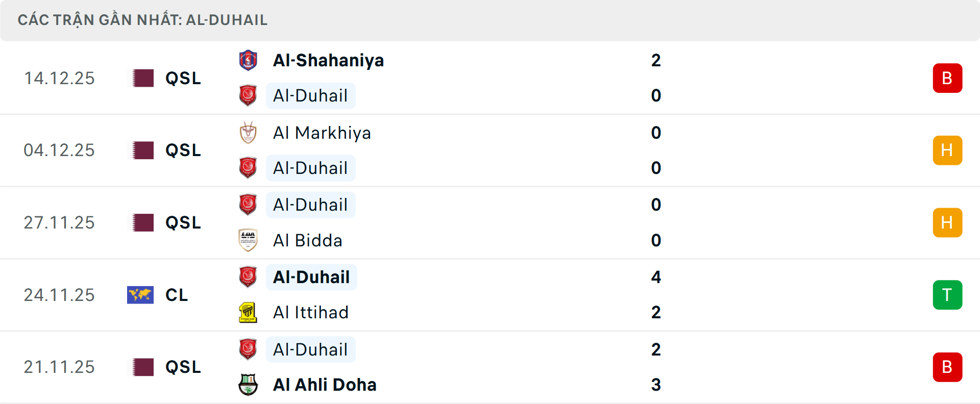
Task: Select the Al-Duhail club logo
Action: point(248,95)
